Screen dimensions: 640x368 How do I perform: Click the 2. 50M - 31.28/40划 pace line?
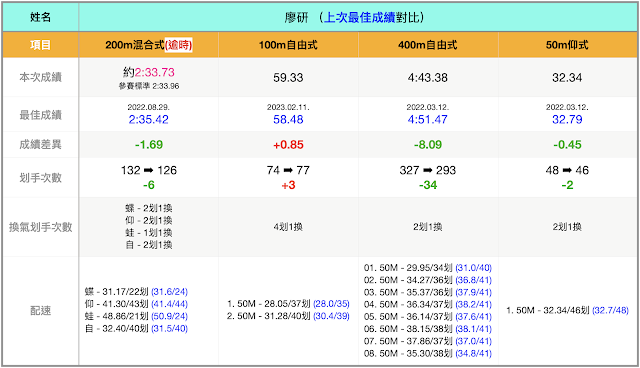click(288, 316)
